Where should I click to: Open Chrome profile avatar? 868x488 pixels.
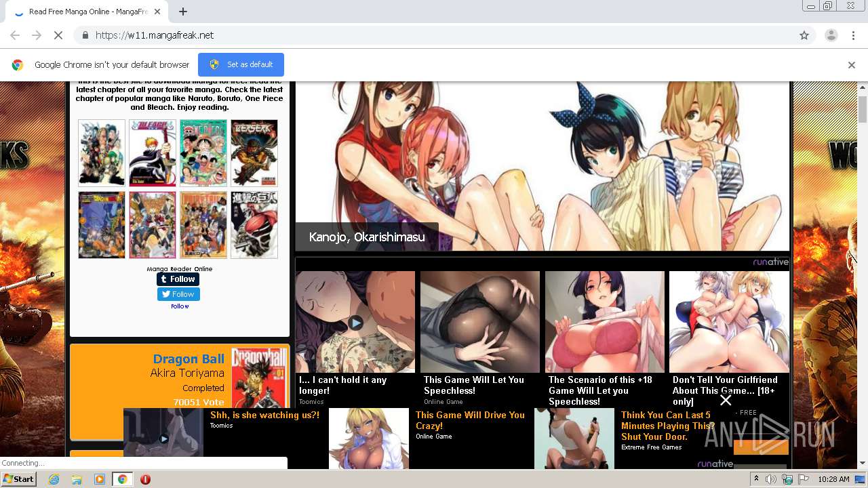coord(831,35)
